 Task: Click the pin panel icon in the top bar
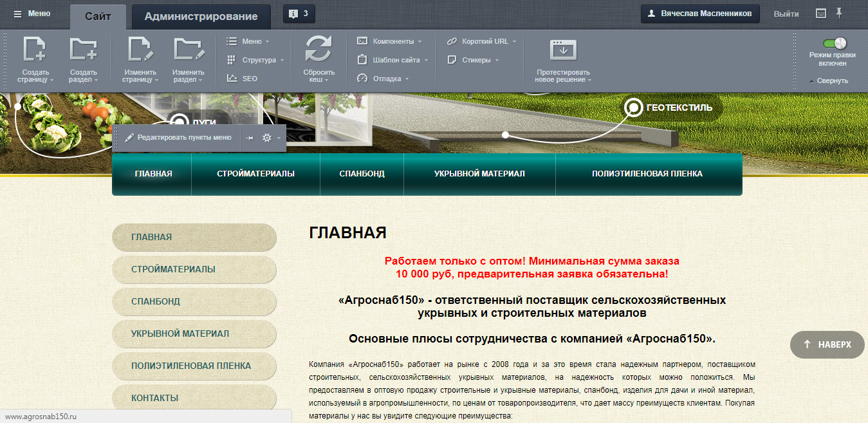[839, 13]
